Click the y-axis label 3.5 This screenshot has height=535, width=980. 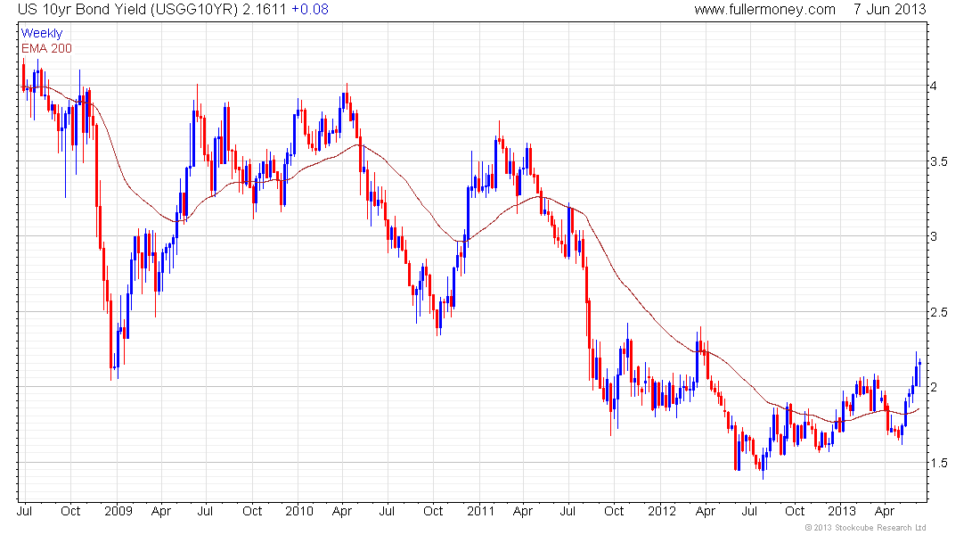click(939, 161)
